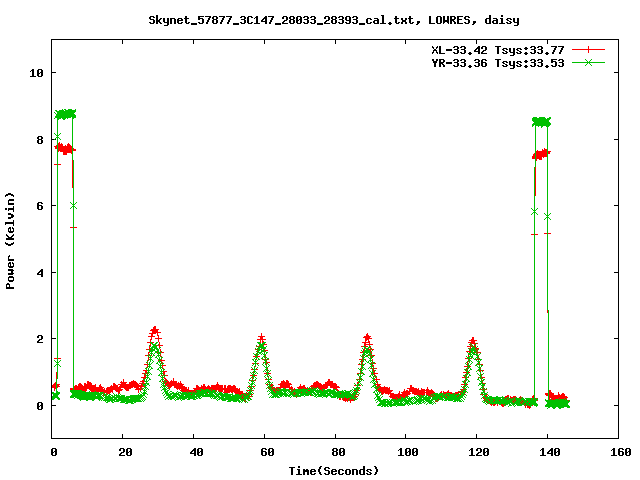Viewport: 640px width, 480px height.
Task: Click the signal peak near 60 seconds
Action: [x=262, y=339]
